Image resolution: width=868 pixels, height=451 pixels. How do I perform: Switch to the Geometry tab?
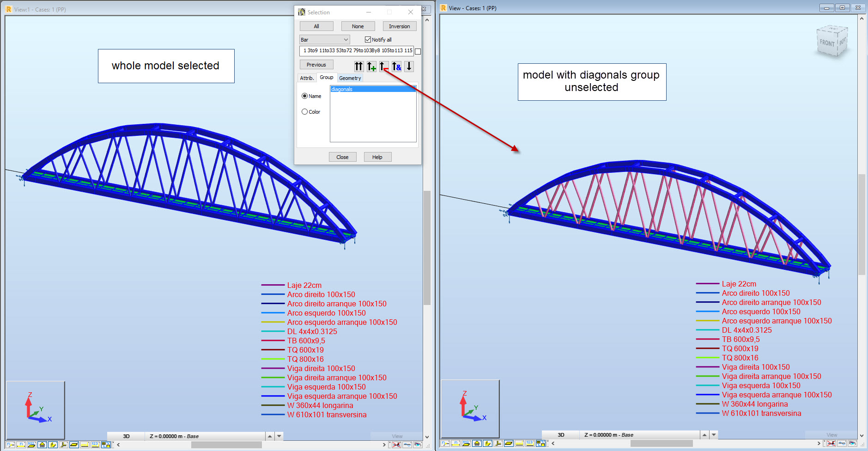pyautogui.click(x=350, y=78)
